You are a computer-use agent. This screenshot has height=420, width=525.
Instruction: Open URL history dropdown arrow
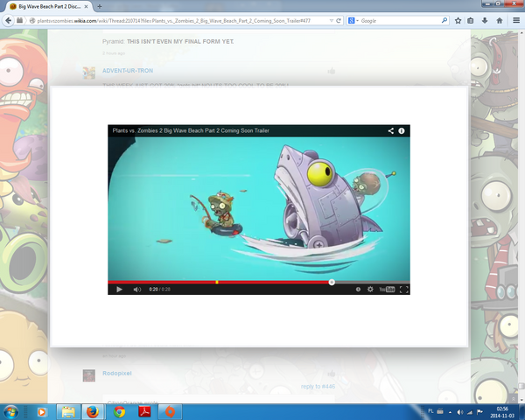tap(332, 21)
